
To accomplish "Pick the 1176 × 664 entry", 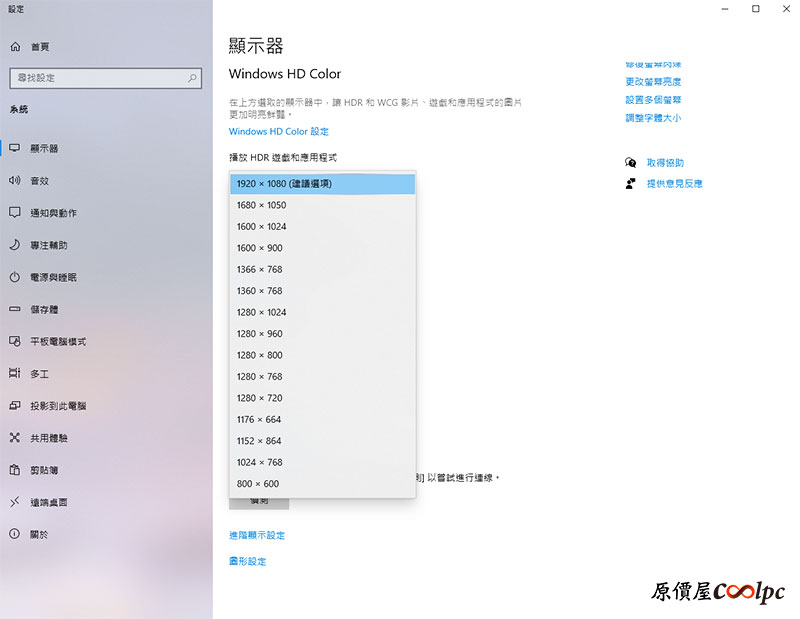I will pos(322,419).
